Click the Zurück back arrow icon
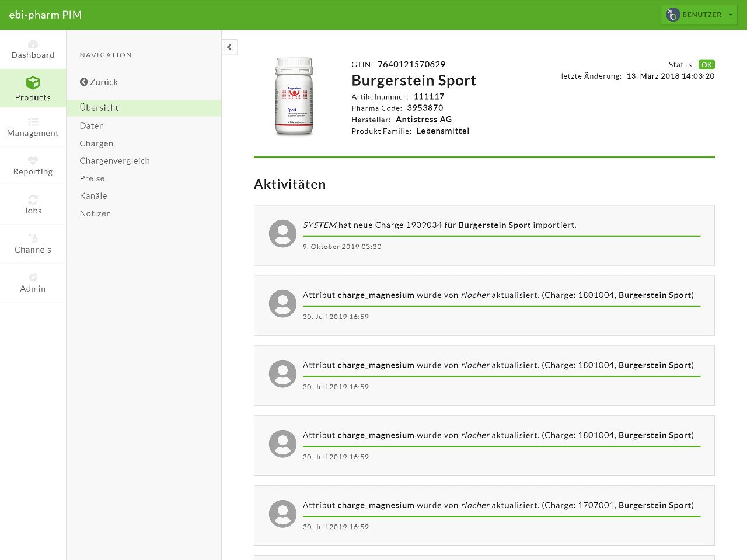The height and width of the screenshot is (560, 747). [84, 82]
